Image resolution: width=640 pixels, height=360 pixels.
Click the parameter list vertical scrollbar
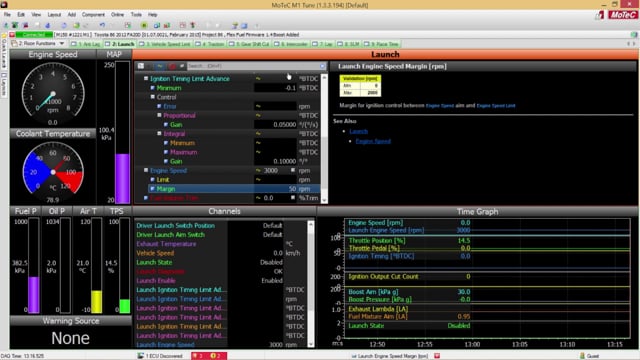[x=324, y=139]
